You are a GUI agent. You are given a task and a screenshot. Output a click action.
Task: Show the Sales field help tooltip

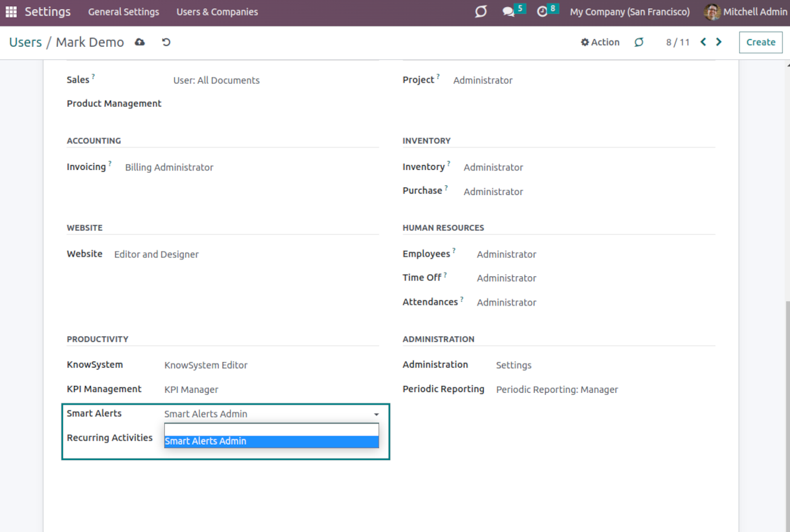click(x=93, y=77)
